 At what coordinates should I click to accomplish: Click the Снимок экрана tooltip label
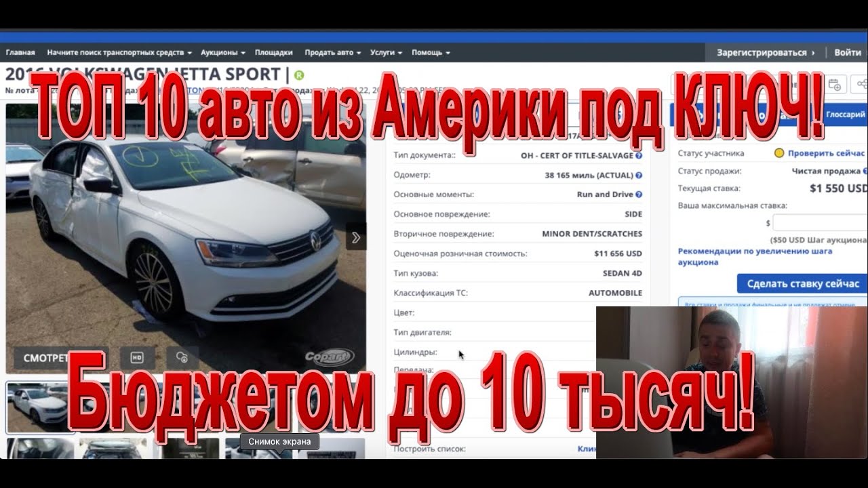pos(279,442)
